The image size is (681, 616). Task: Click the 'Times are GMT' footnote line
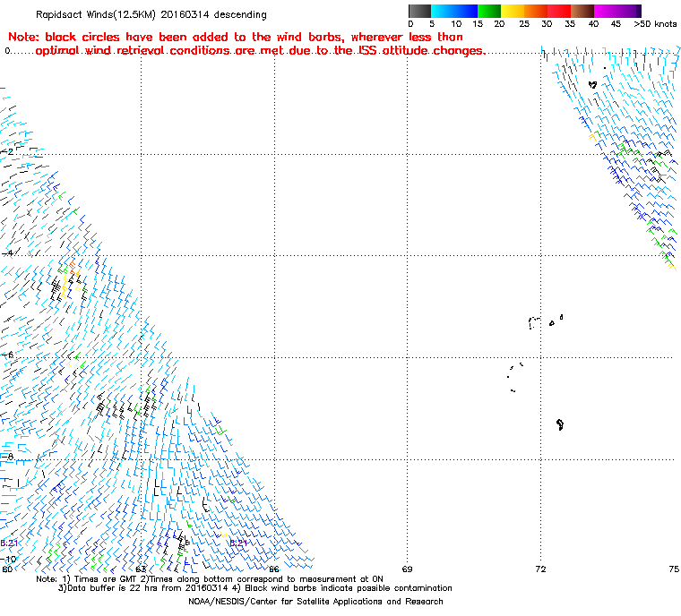210,579
